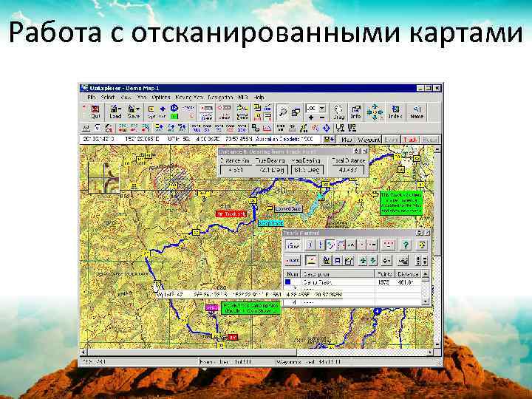Click the track list scroll down arrow

pos(426,301)
